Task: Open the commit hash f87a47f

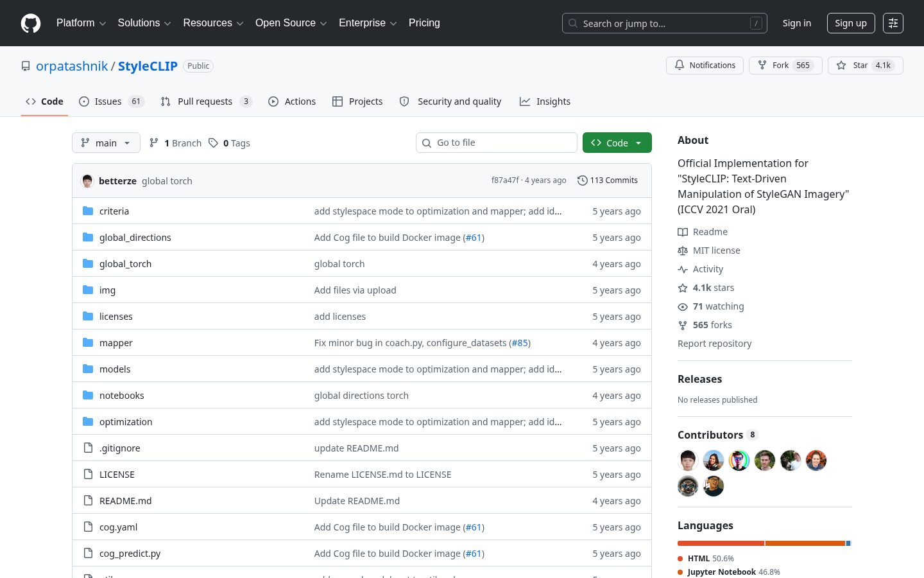Action: pos(505,180)
